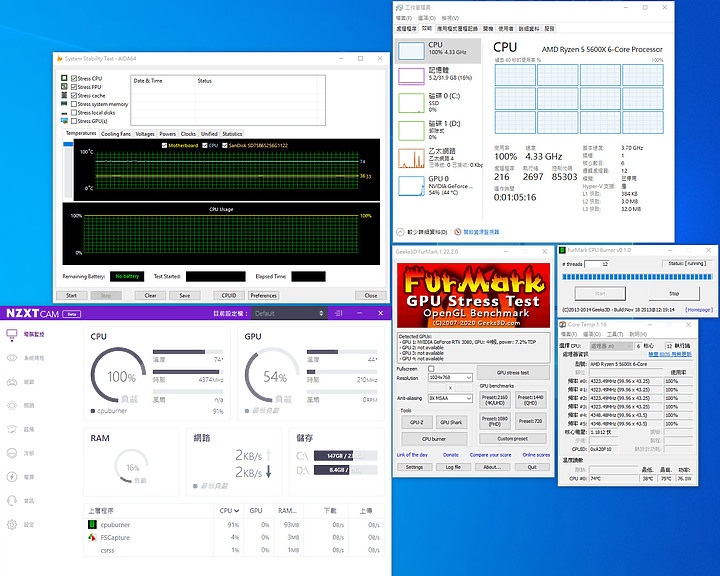Click the threads number input in CPU Burner
Screen dimensions: 720x576
[x=596, y=264]
